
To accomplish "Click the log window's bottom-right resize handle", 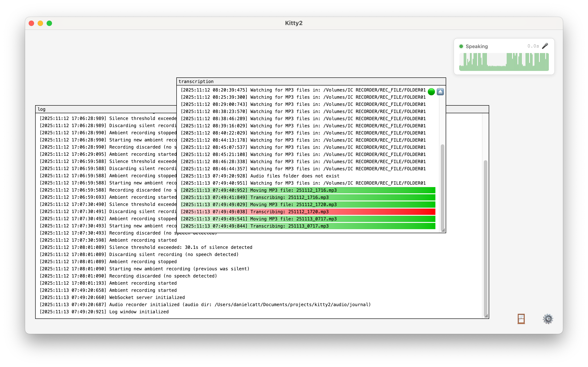I will 486,316.
